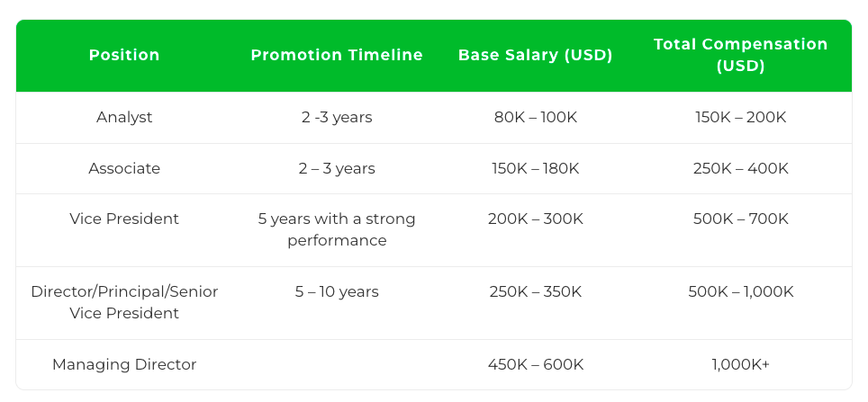868x402 pixels.
Task: Select the Associate position cell
Action: [124, 168]
